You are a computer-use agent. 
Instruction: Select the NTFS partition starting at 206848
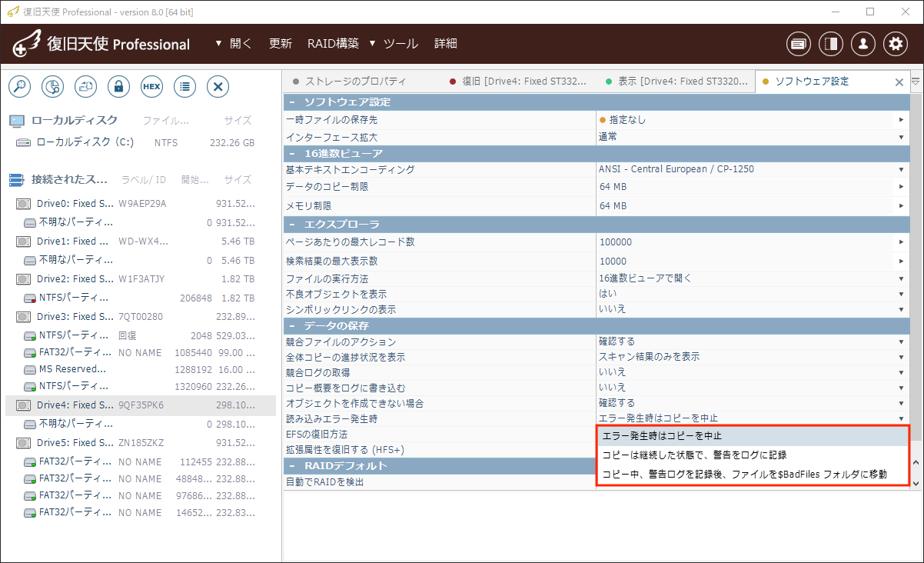(141, 298)
